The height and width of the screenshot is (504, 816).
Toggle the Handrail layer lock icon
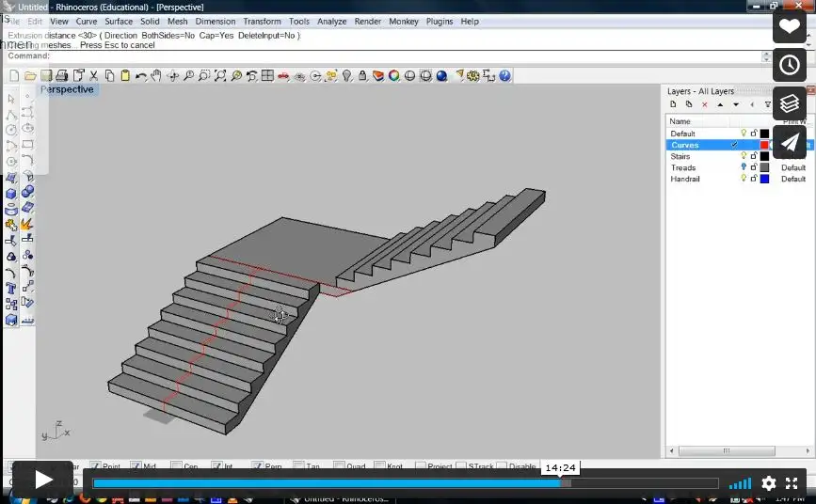coord(754,179)
